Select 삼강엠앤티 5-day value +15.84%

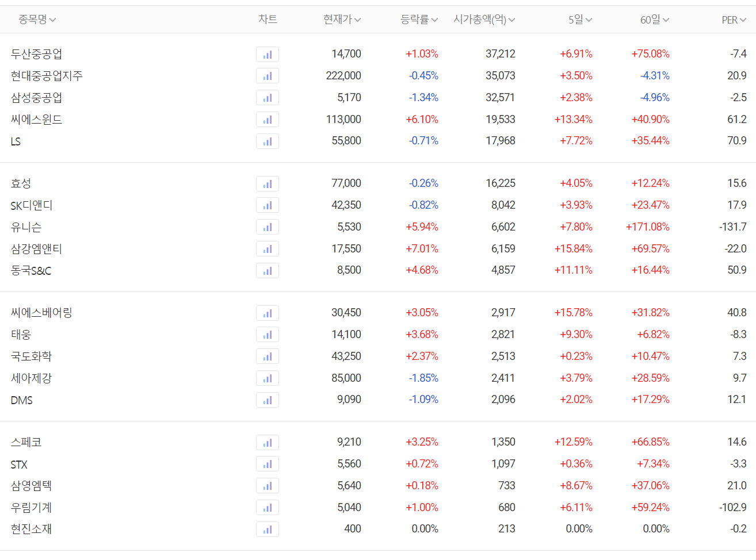click(x=573, y=249)
